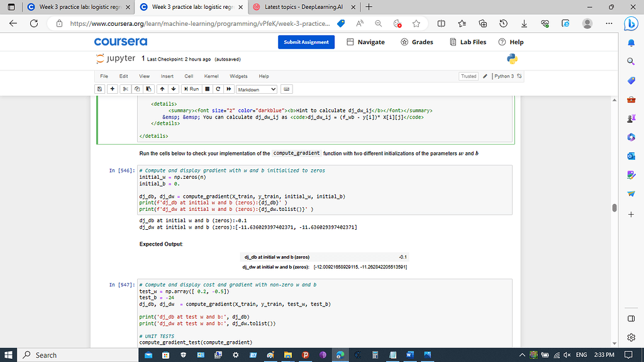Click the notebook's vertical scrollbar thumb
644x362 pixels.
coord(614,208)
